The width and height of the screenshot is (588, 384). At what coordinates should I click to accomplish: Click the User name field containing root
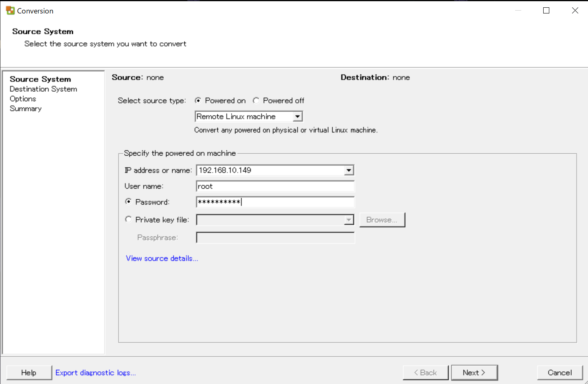pos(275,186)
